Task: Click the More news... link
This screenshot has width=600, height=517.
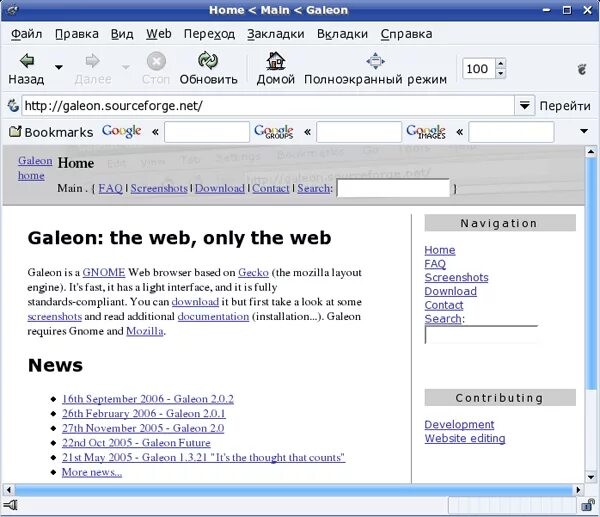Action: 92,472
